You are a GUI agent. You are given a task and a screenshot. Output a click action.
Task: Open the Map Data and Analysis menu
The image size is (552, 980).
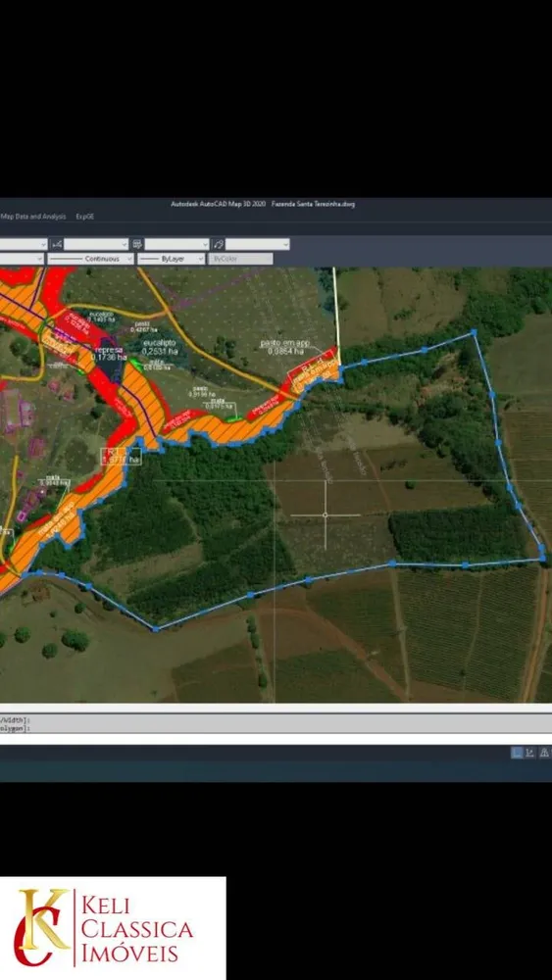[x=33, y=217]
